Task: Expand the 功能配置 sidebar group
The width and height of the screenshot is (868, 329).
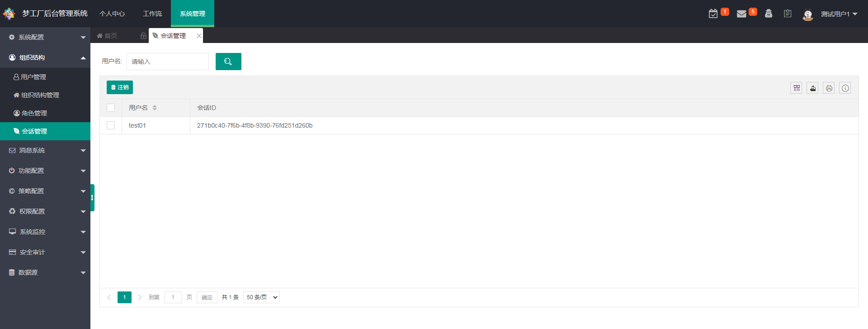Action: [x=45, y=171]
